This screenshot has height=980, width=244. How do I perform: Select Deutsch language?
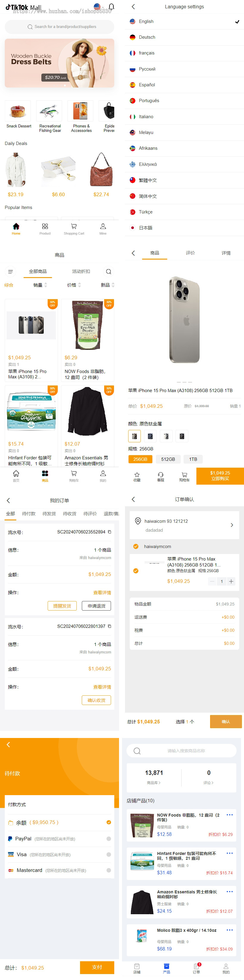[184, 37]
